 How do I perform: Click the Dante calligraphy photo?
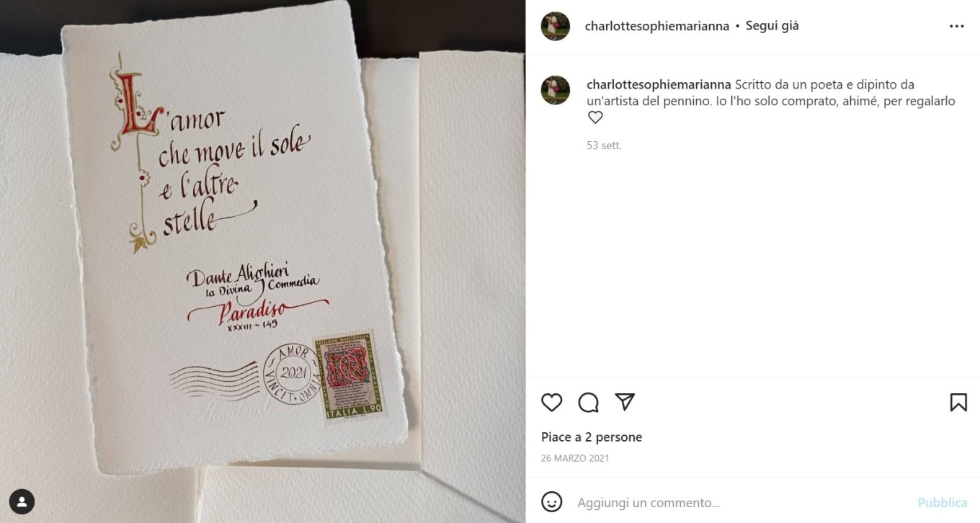tap(262, 261)
